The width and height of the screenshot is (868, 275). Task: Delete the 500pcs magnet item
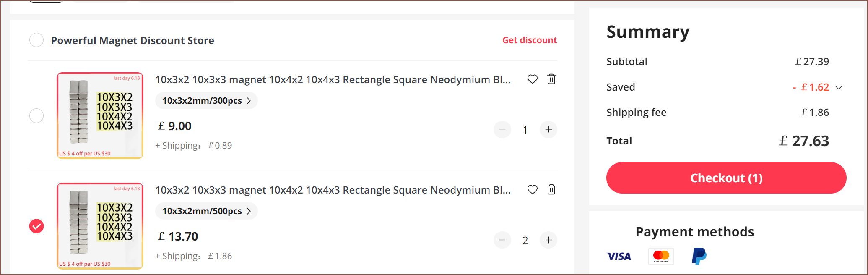(x=551, y=189)
